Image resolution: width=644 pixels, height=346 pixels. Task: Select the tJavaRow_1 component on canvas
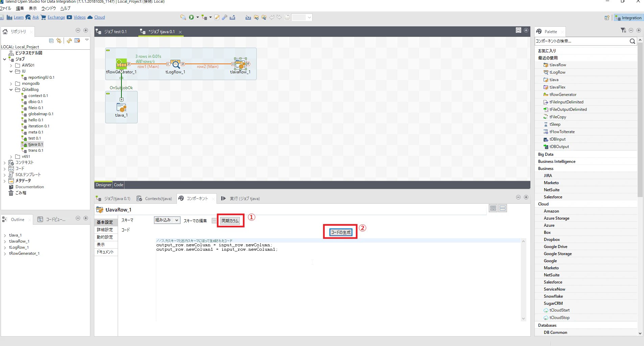point(240,64)
